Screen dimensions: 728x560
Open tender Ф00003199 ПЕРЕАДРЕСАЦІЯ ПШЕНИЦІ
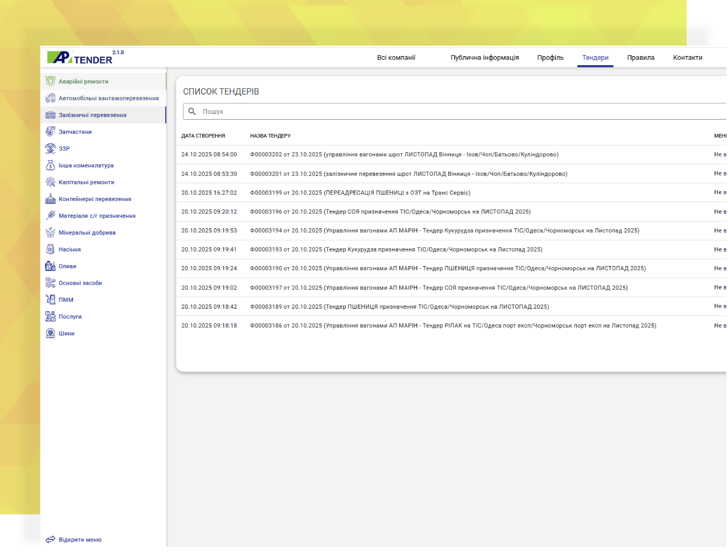pyautogui.click(x=360, y=193)
